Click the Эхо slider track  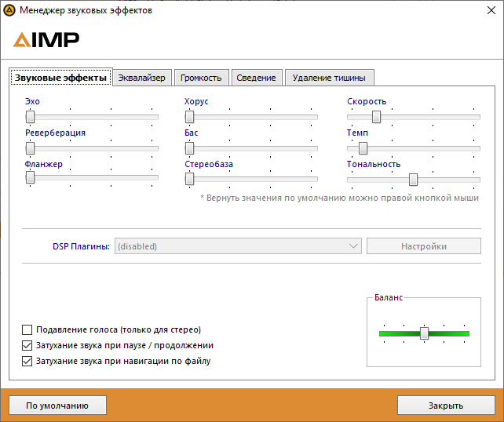click(94, 117)
